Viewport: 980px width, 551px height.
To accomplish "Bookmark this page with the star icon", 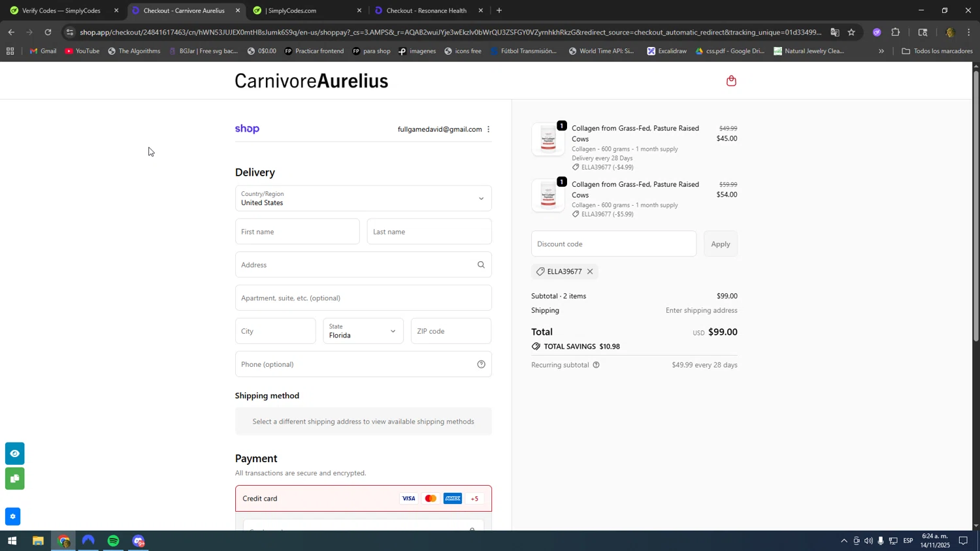I will point(851,32).
